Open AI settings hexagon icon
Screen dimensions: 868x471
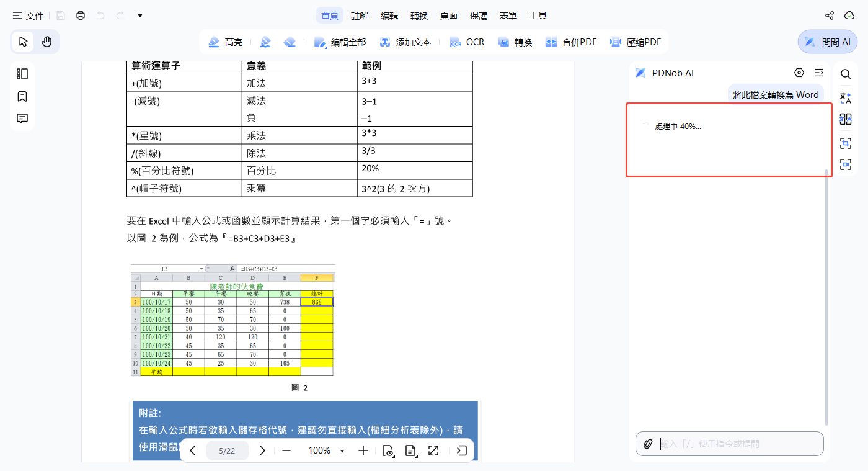tap(799, 73)
